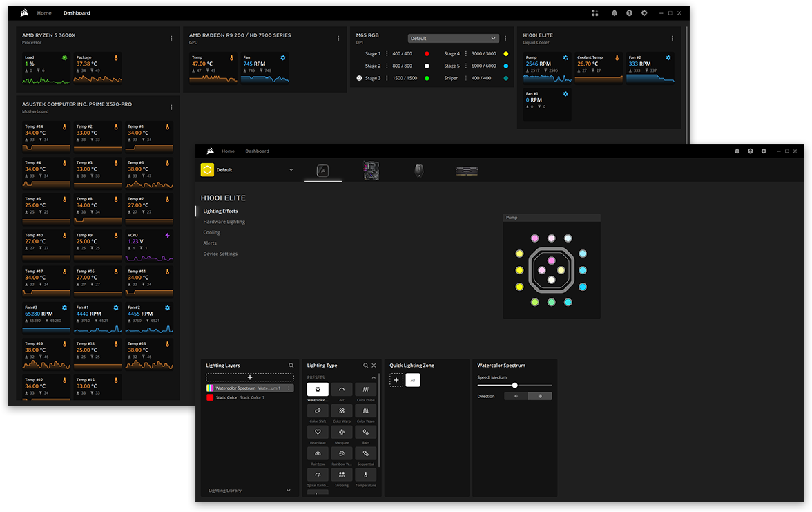
Task: Open settings gear in front iCUE window
Action: pos(764,151)
